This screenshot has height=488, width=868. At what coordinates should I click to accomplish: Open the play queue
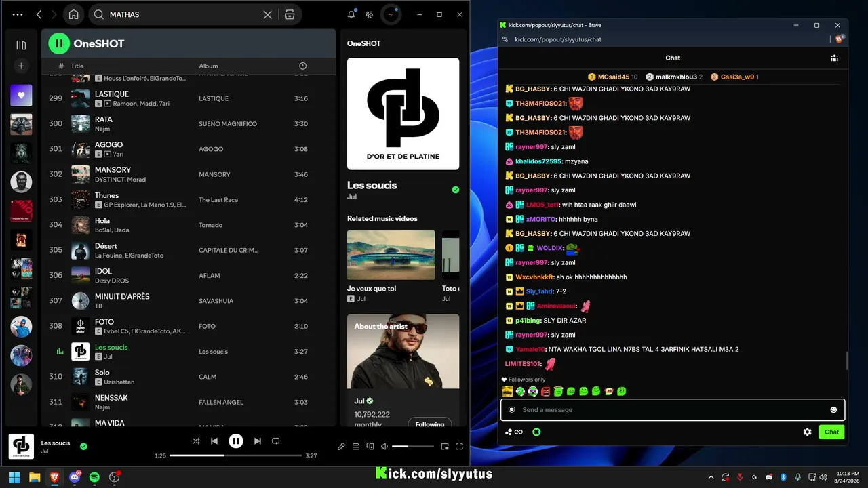click(355, 447)
